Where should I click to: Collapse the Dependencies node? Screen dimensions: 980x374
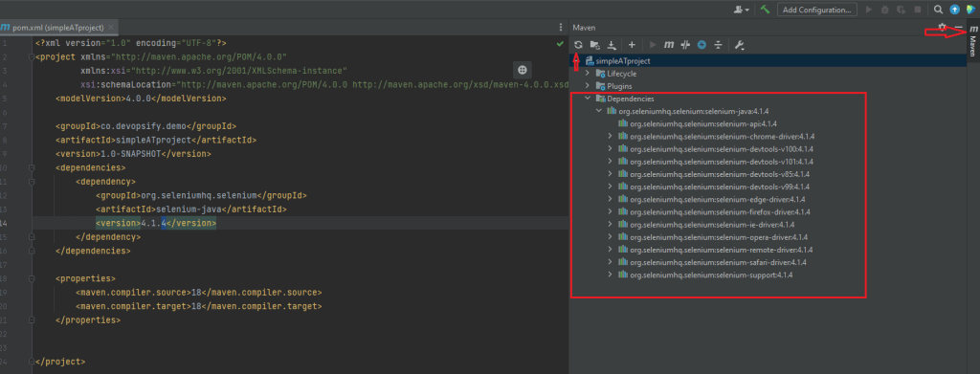[x=587, y=98]
